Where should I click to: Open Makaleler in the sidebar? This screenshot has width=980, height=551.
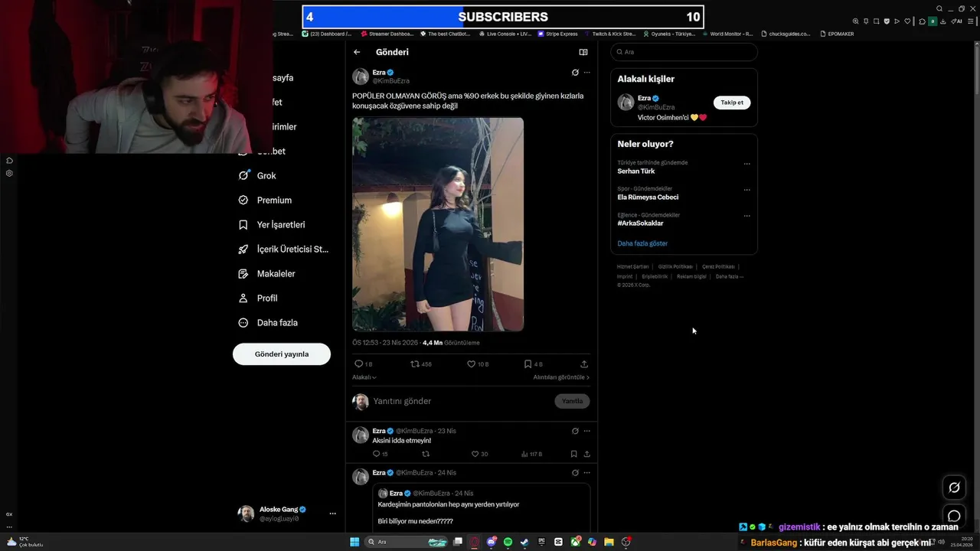[x=266, y=273]
